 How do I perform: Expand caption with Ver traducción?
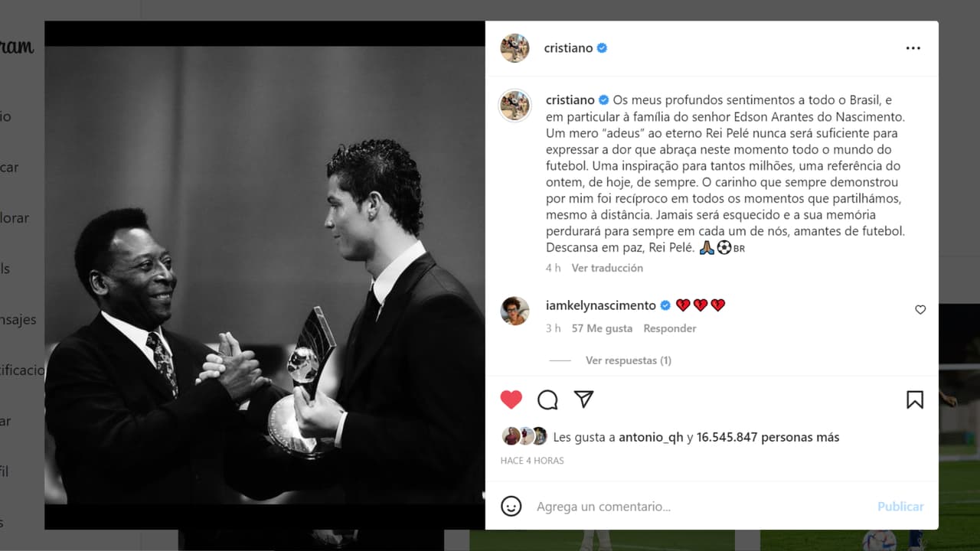point(607,268)
